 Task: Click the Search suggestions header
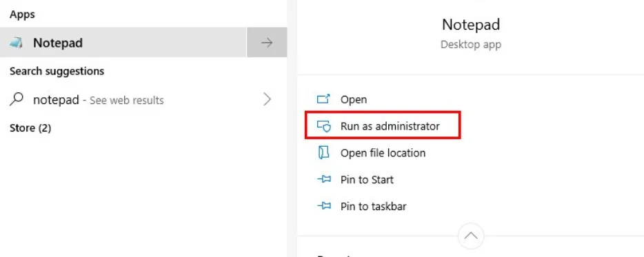point(57,71)
